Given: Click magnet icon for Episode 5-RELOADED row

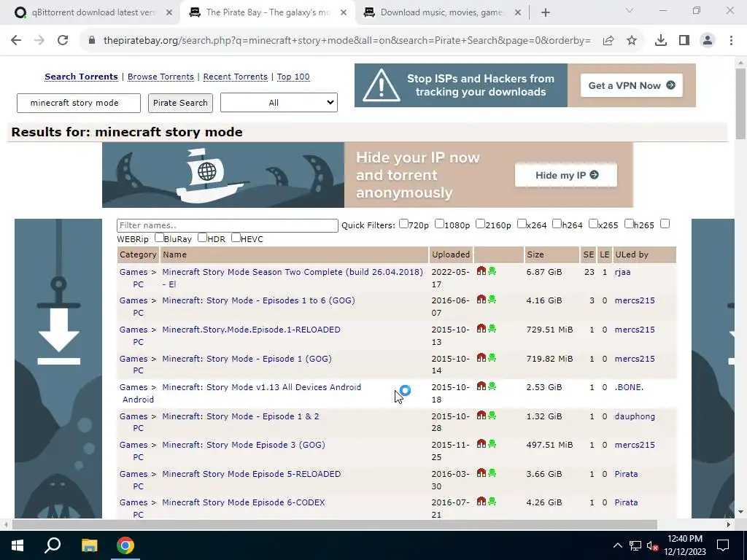Looking at the screenshot, I should (x=481, y=472).
